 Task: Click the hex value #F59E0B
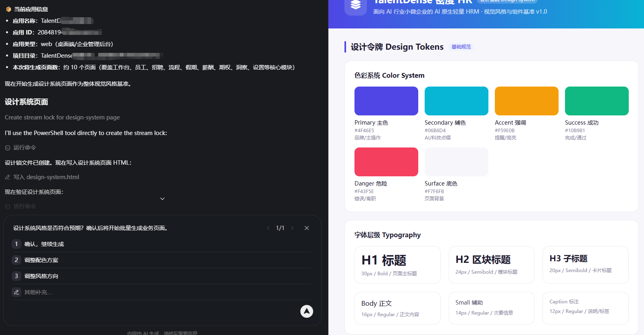pos(504,131)
